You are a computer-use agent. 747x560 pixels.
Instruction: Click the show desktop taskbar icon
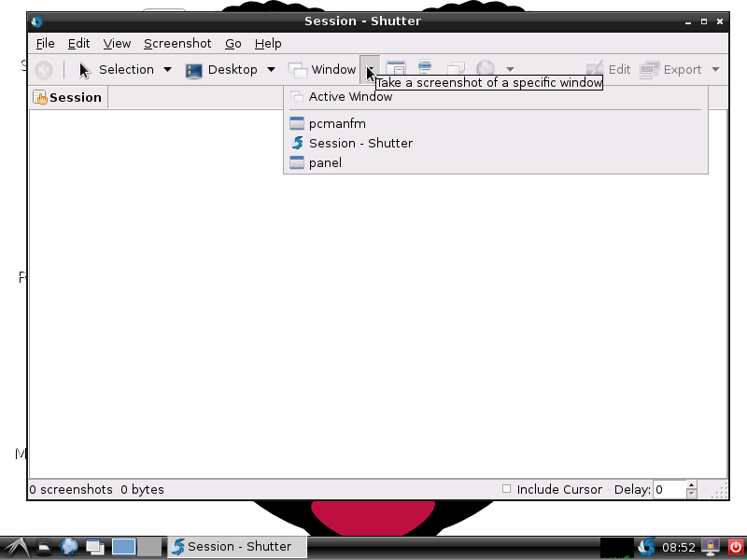[95, 547]
